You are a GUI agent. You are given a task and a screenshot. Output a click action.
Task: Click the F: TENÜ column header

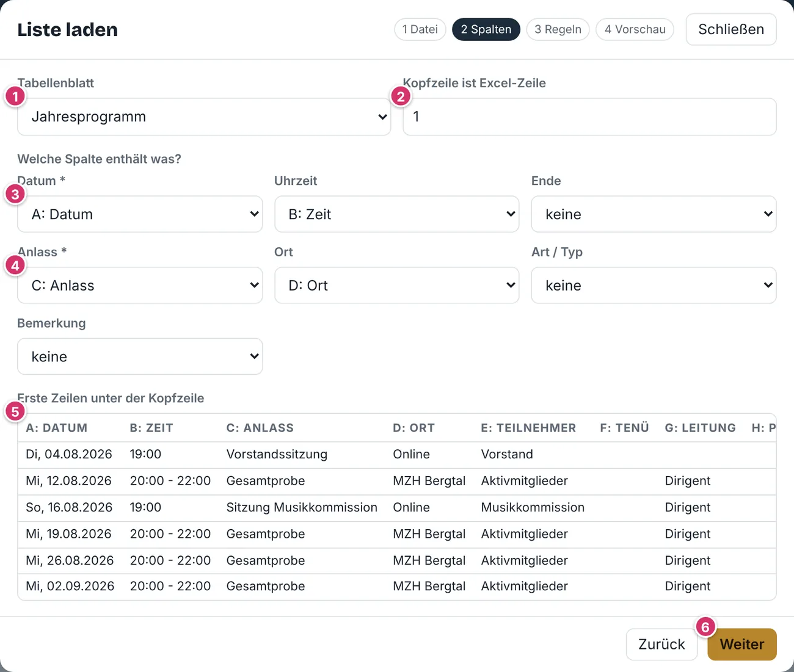(x=624, y=428)
